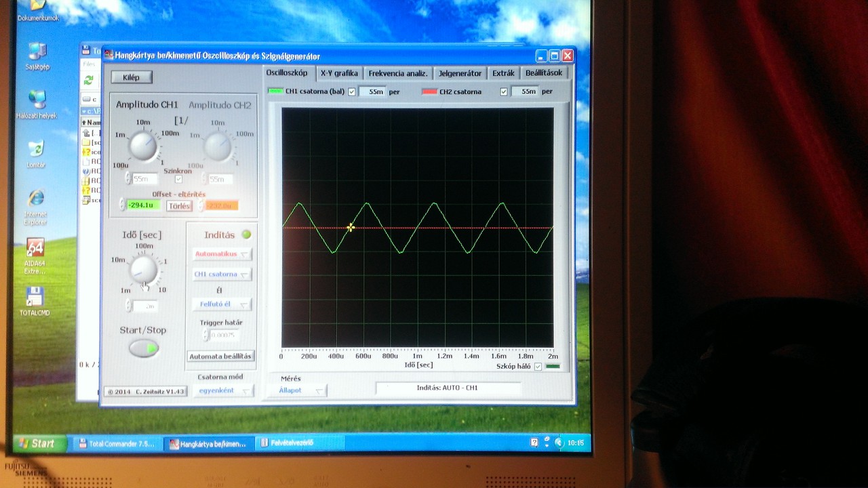Click the CH2 amplitude 55m value field
868x488 pixels.
pyautogui.click(x=220, y=179)
